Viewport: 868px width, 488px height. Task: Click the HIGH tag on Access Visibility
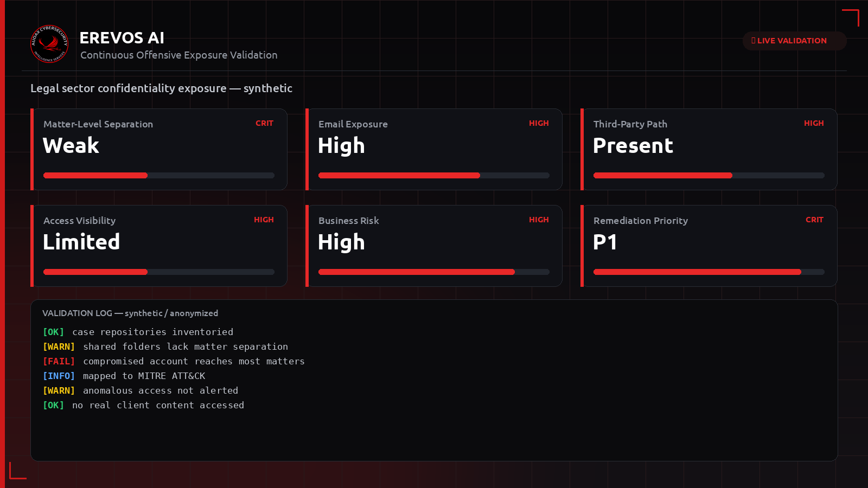click(264, 220)
